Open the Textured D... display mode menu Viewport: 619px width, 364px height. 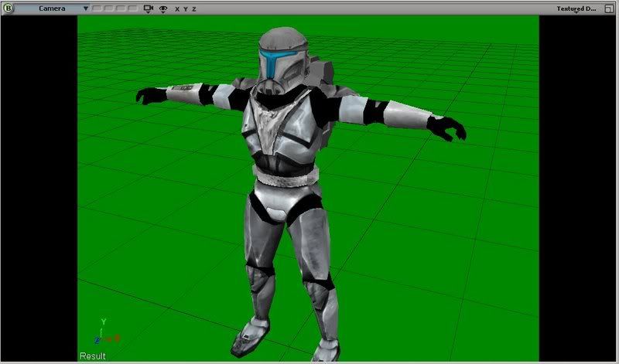(576, 9)
